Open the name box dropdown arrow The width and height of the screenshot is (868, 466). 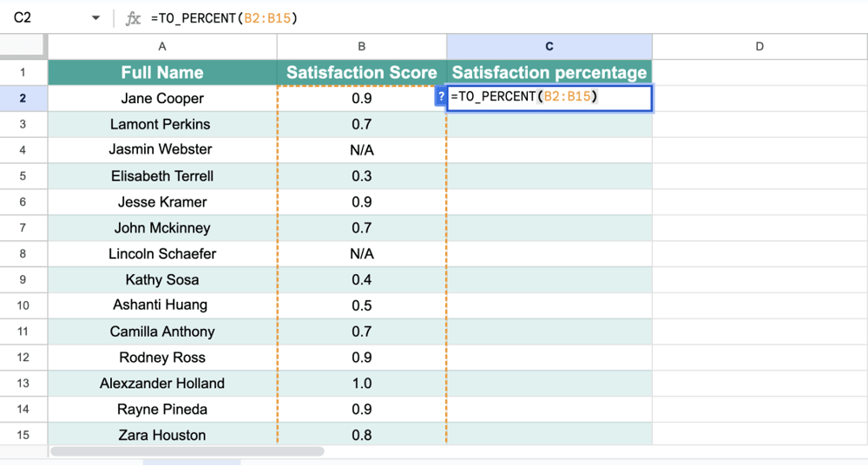click(95, 18)
